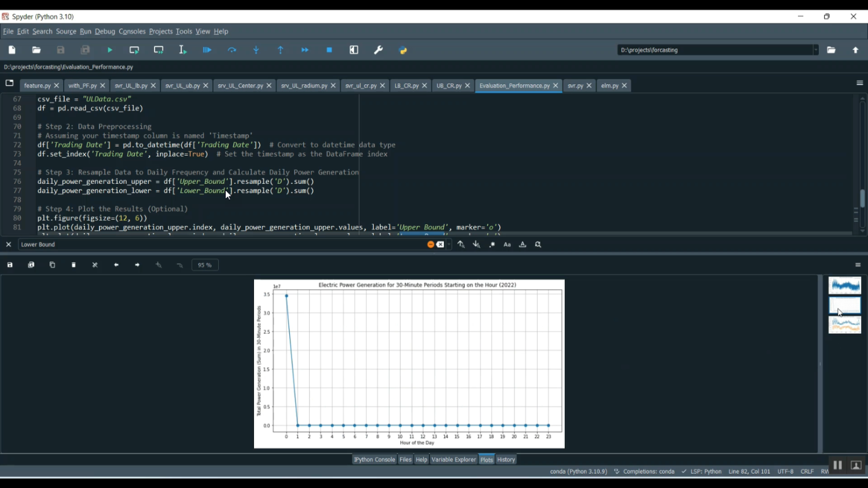Screen dimensions: 868x488
Task: Expand the working directory path dropdown
Action: click(x=816, y=50)
